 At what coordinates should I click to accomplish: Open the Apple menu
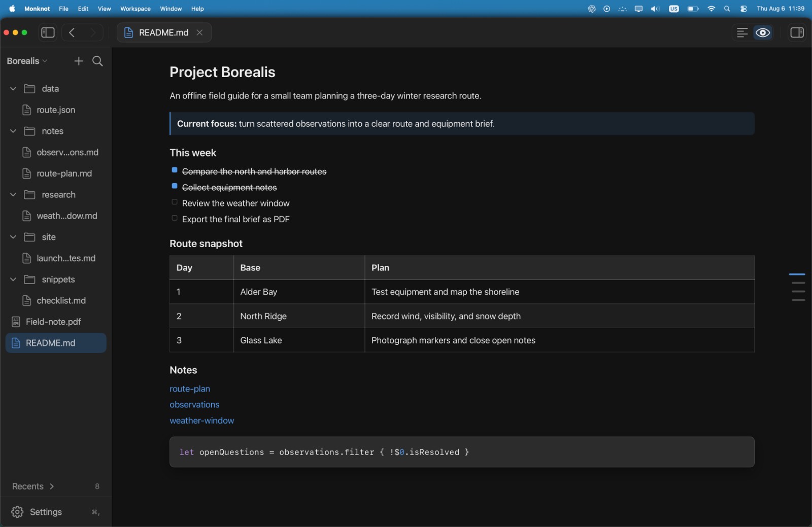pos(12,9)
